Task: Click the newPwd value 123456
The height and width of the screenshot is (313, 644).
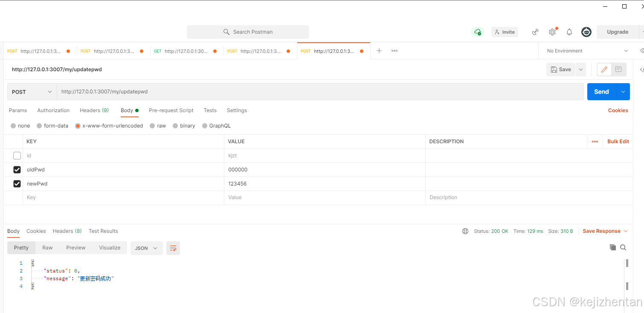Action: pyautogui.click(x=238, y=184)
